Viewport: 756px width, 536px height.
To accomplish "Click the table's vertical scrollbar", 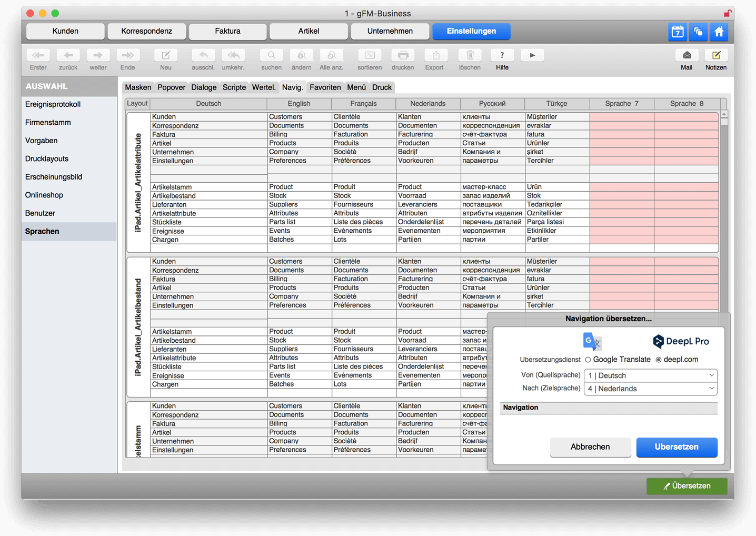I will (x=724, y=211).
